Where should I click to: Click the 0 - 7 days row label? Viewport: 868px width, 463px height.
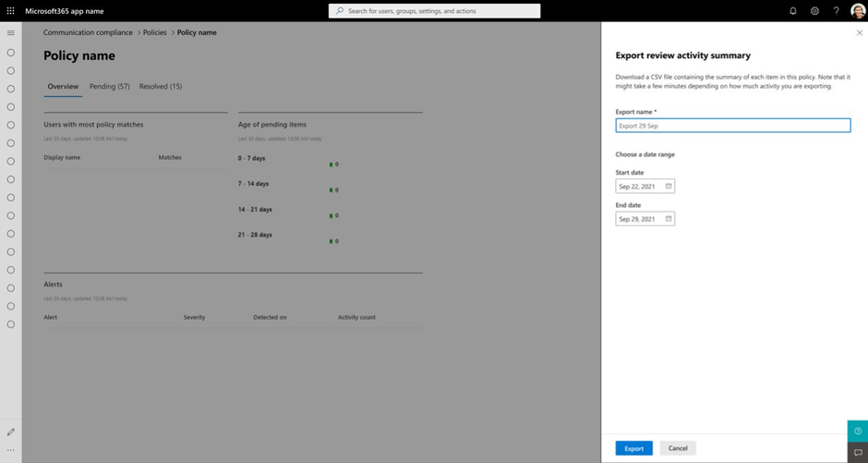point(252,158)
